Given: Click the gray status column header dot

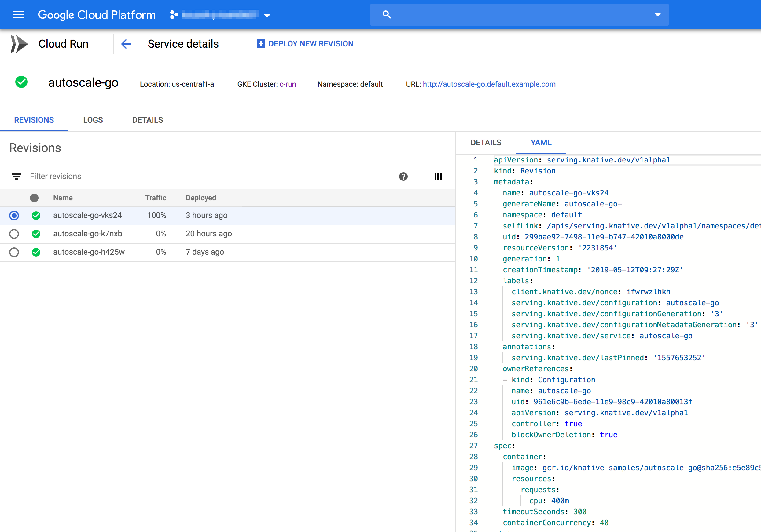Looking at the screenshot, I should click(x=34, y=198).
